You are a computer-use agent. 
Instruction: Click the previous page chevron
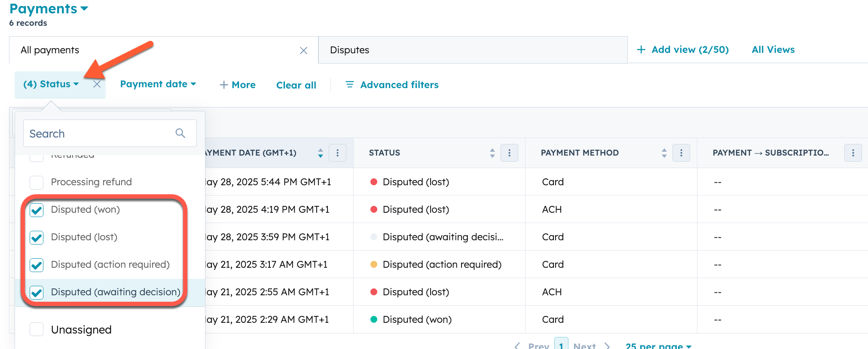click(x=517, y=346)
